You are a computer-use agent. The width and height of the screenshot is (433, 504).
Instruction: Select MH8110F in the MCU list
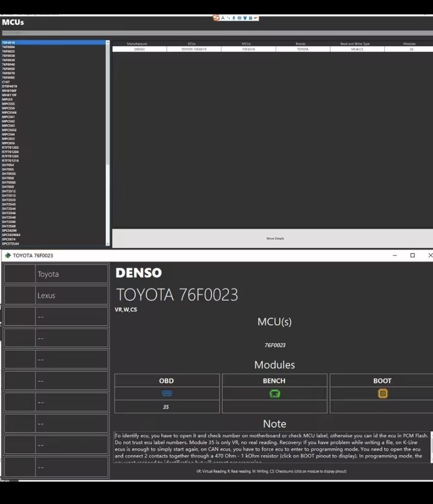click(9, 95)
